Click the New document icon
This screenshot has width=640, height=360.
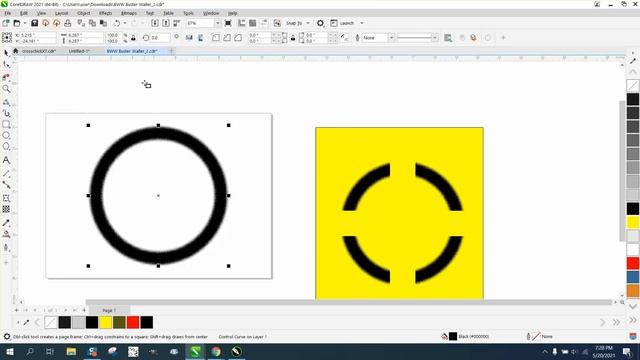coord(6,23)
